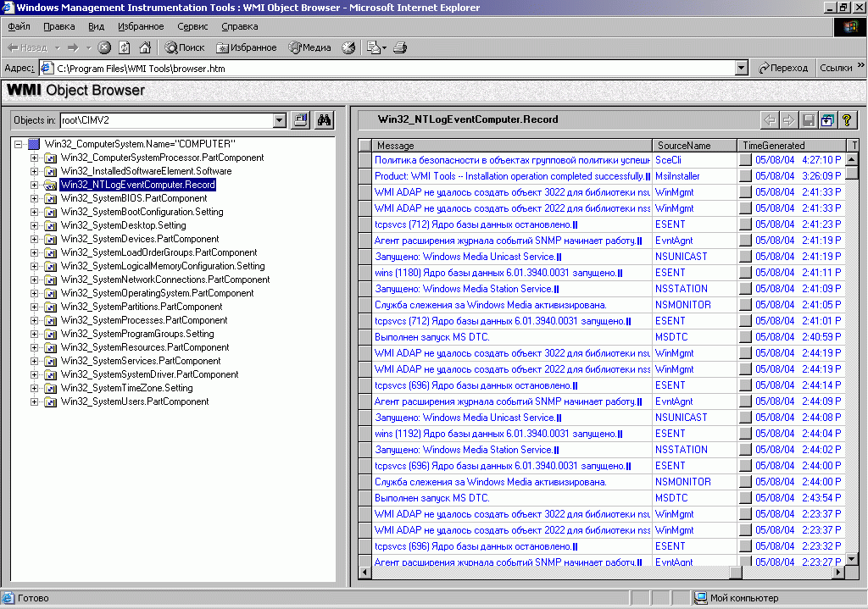The width and height of the screenshot is (868, 609).
Task: Click the previous object left arrow icon
Action: (x=770, y=120)
